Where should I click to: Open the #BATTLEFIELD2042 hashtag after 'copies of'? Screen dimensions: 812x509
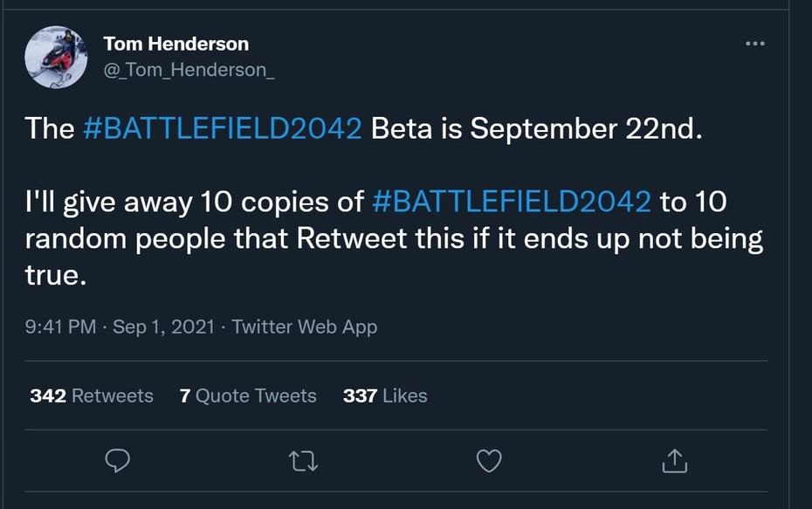(511, 203)
